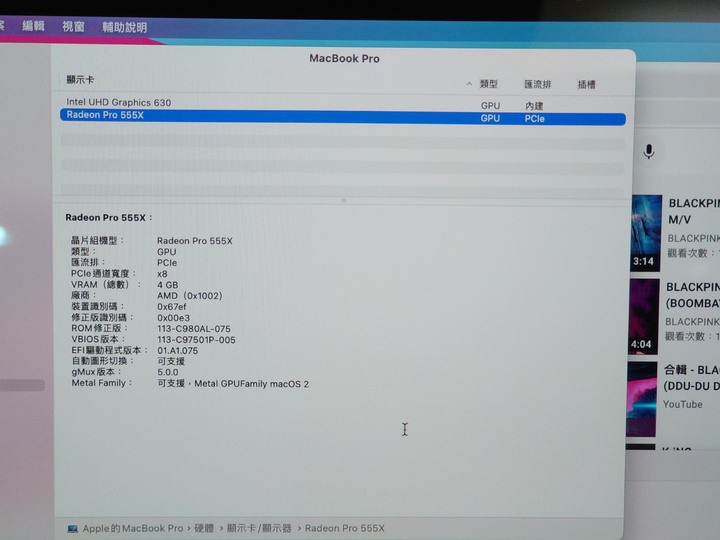Open the 4:04 BLACKPINK video thumbnail
The image size is (720, 540).
coord(643,316)
